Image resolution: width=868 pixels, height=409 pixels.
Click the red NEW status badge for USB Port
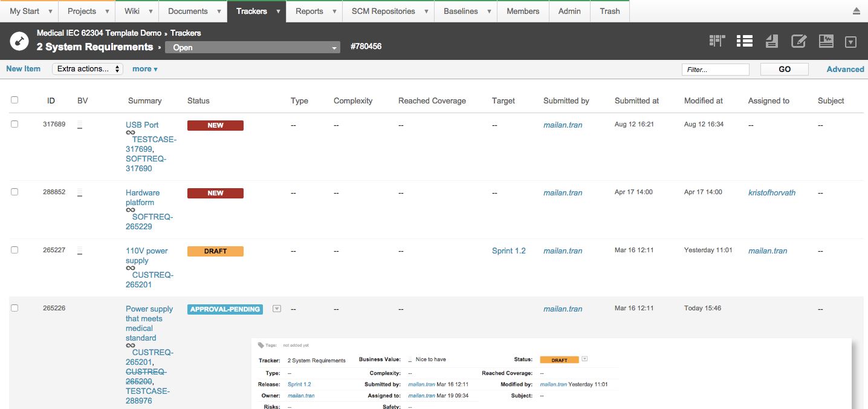pyautogui.click(x=215, y=125)
